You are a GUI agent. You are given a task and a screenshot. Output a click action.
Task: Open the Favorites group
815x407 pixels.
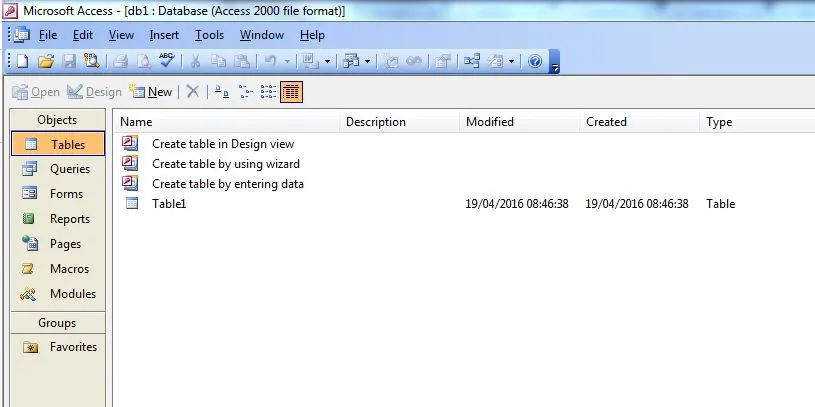coord(58,347)
